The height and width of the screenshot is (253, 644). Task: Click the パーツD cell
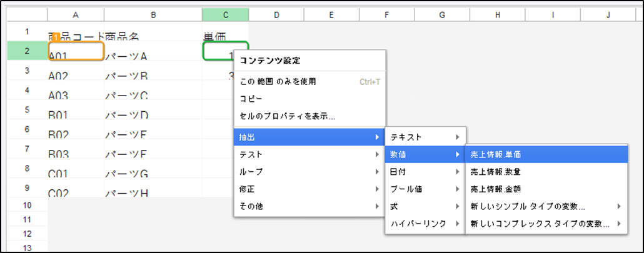(153, 110)
